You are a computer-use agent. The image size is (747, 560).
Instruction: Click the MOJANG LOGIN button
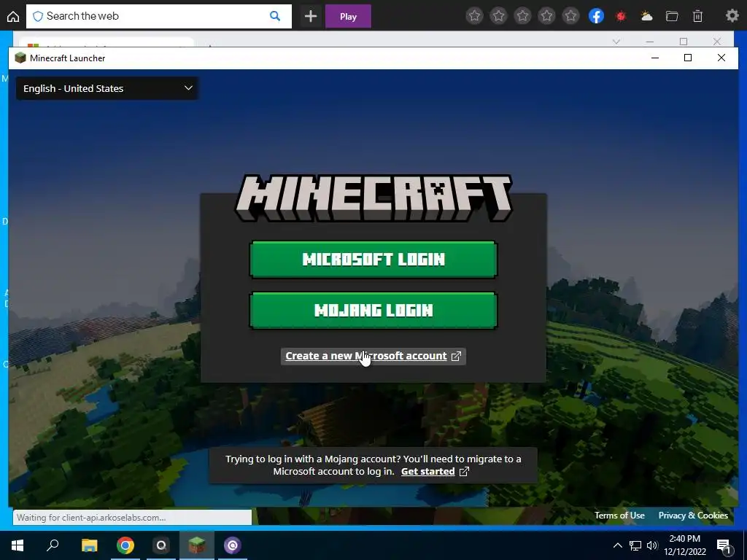pyautogui.click(x=373, y=311)
